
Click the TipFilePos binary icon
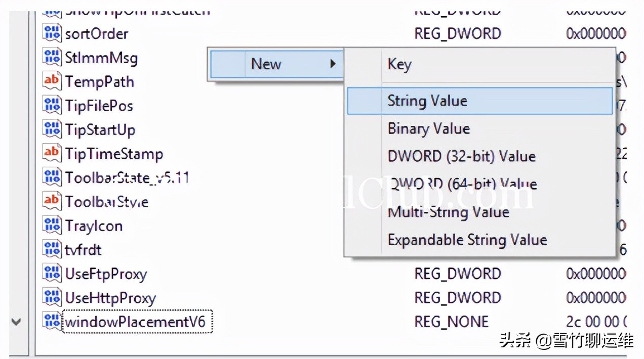click(52, 105)
